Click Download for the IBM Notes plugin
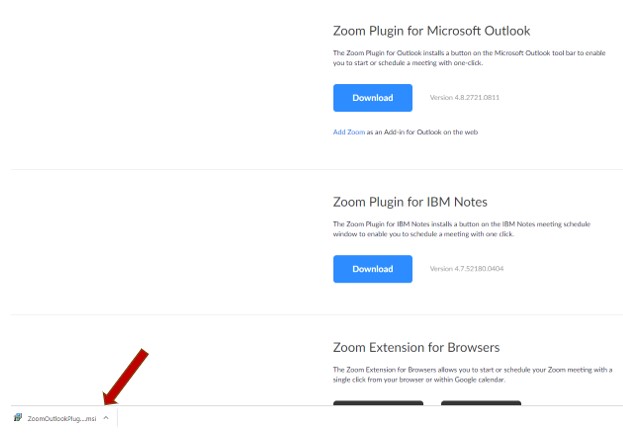Viewport: 623px width, 434px height. tap(372, 269)
